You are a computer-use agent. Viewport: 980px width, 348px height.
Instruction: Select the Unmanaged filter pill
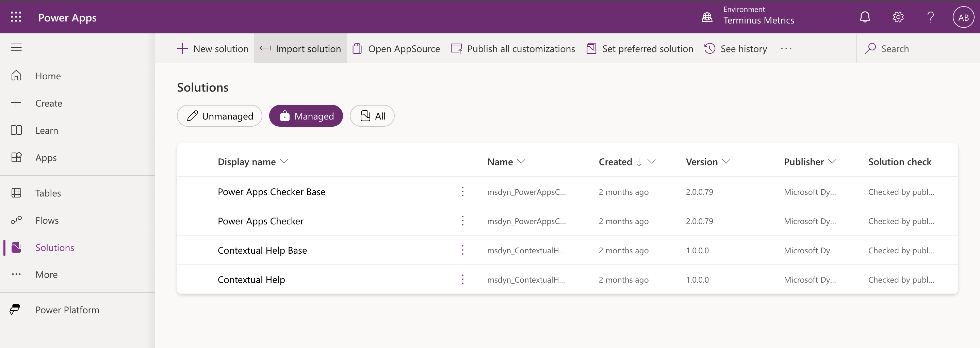(x=219, y=116)
